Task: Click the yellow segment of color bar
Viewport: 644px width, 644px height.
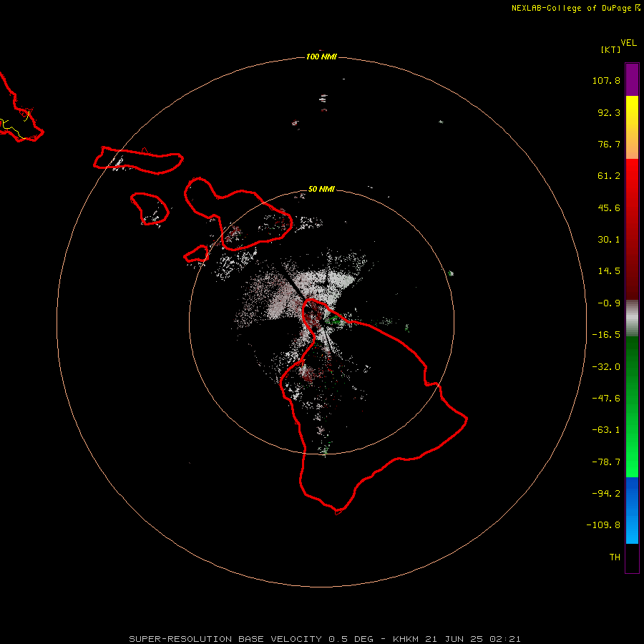Action: (x=632, y=112)
